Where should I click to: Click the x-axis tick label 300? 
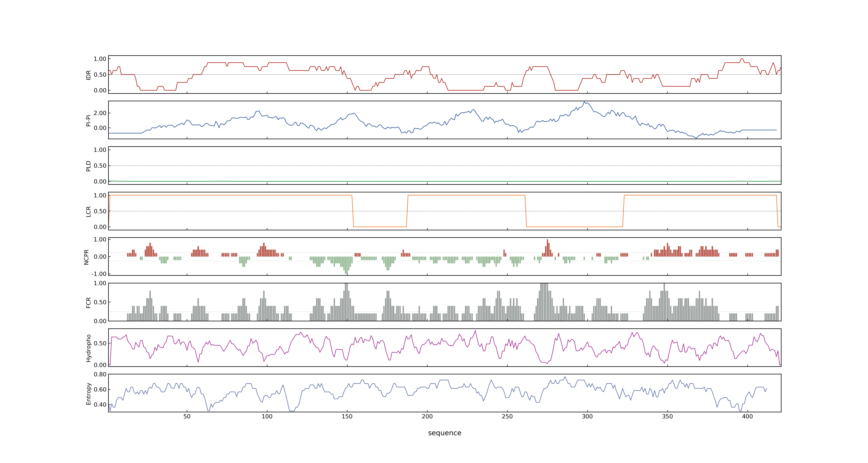pyautogui.click(x=587, y=416)
